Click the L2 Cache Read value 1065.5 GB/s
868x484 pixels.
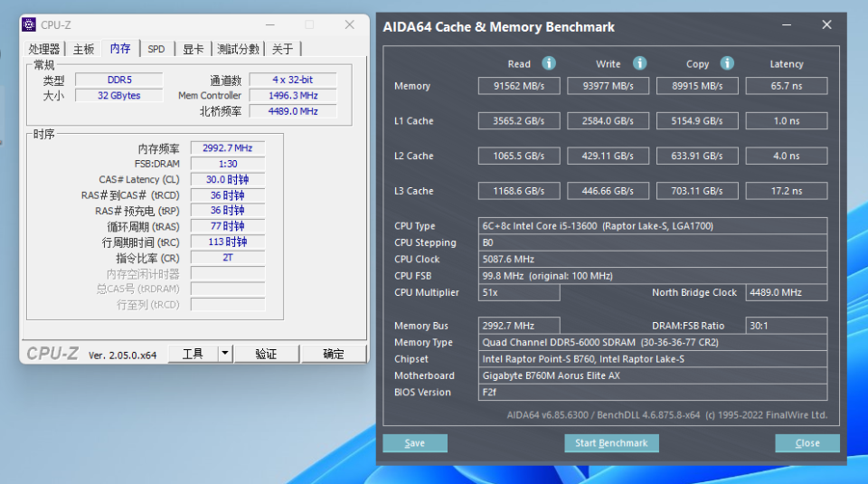[x=519, y=156]
